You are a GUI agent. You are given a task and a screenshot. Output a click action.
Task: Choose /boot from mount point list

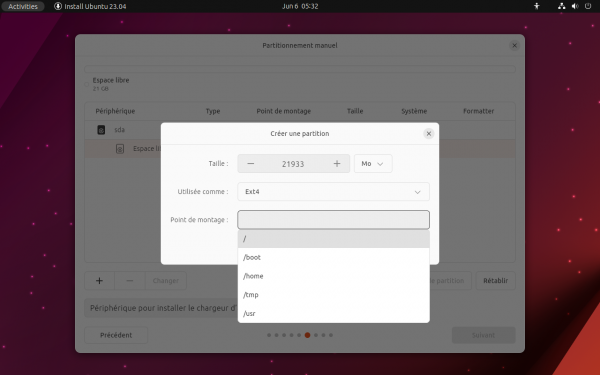coord(333,258)
